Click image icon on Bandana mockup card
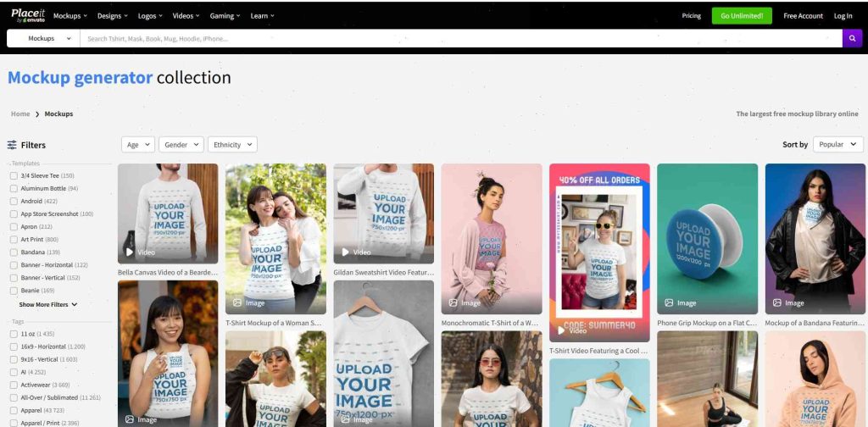The height and width of the screenshot is (427, 868). 776,303
